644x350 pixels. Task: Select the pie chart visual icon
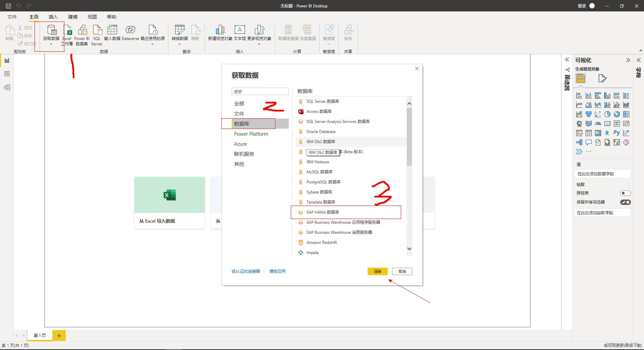point(607,114)
